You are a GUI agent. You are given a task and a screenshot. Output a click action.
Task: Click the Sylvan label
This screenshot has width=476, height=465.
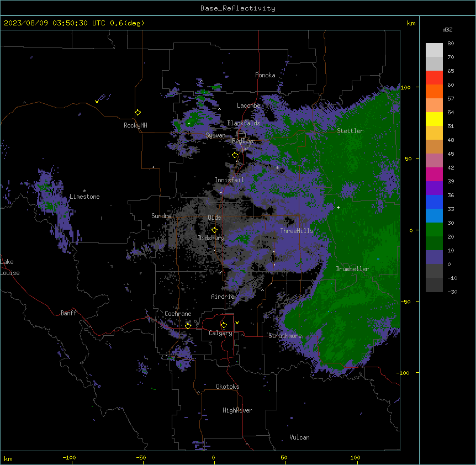click(215, 135)
